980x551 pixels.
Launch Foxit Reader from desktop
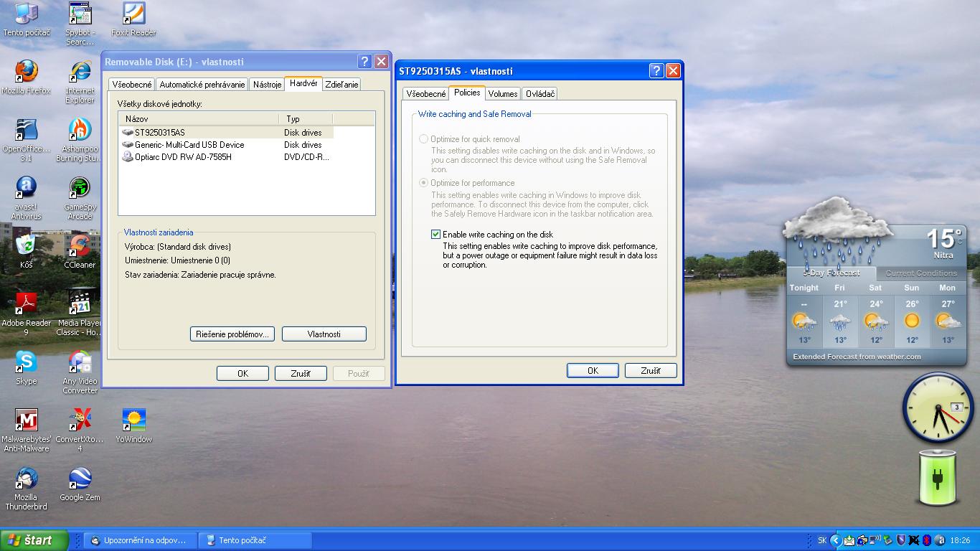pyautogui.click(x=133, y=15)
